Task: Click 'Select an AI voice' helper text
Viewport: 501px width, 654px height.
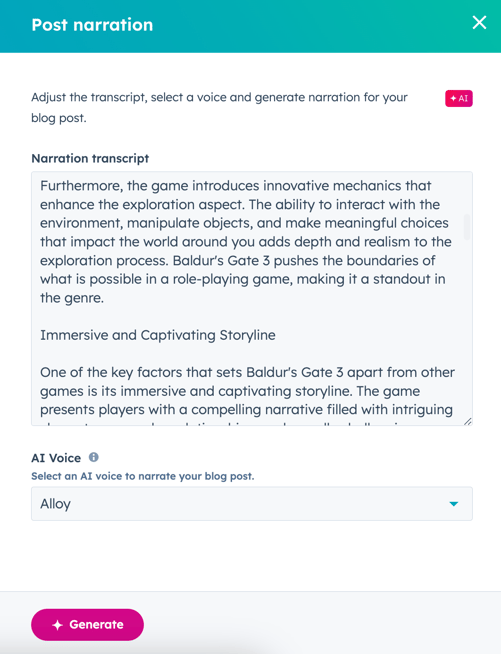Action: pos(143,476)
